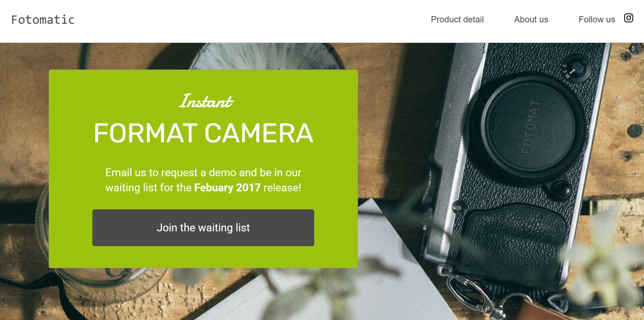
Task: Go to About us
Action: 531,19
